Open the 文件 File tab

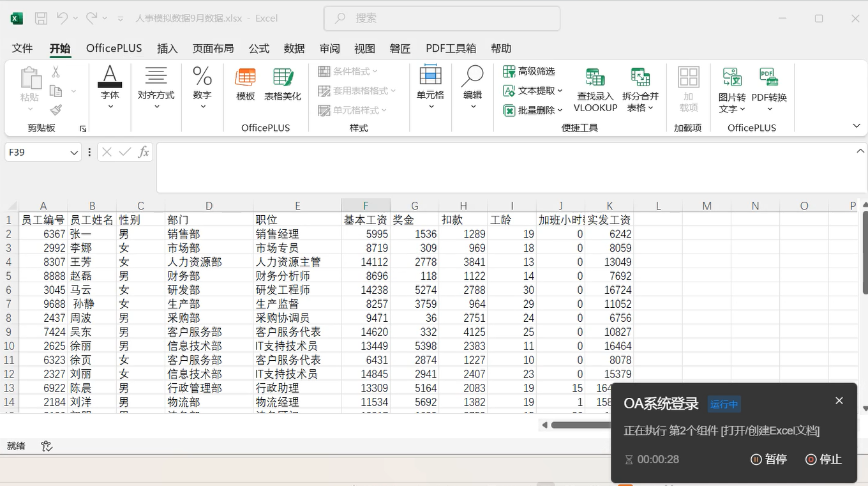click(22, 49)
